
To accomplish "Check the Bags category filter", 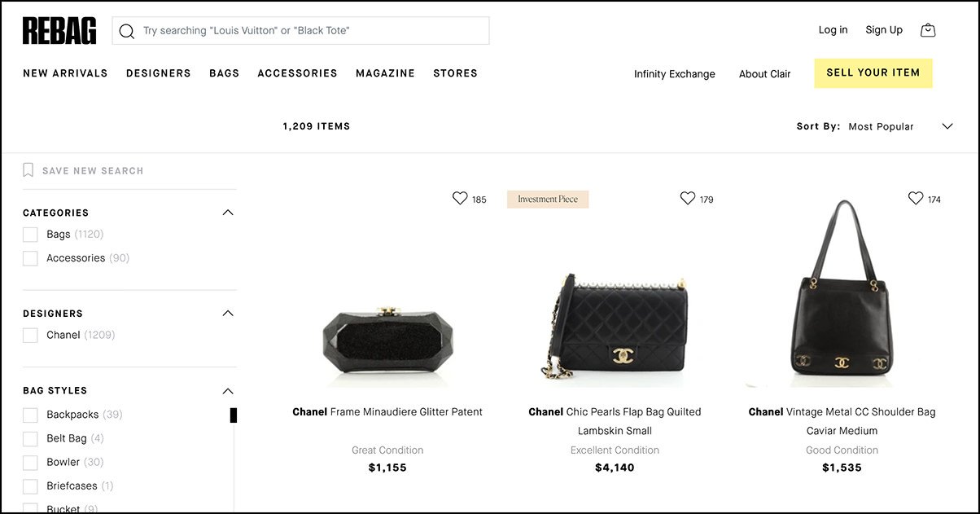I will [x=30, y=234].
